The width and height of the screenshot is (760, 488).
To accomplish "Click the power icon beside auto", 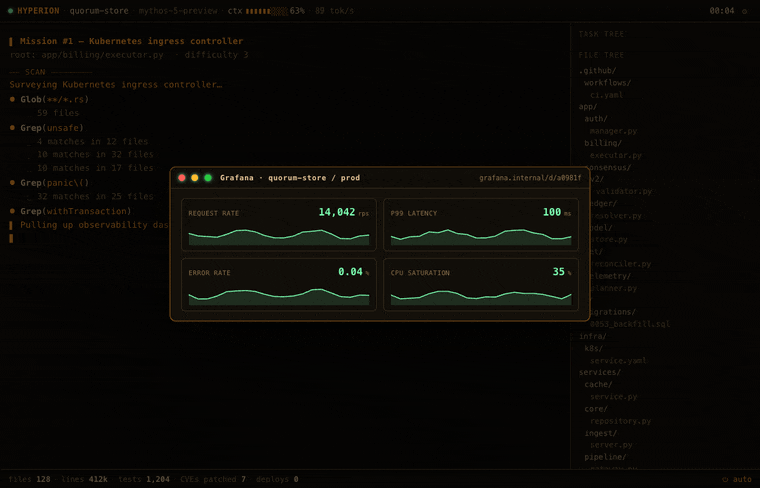I will [725, 479].
